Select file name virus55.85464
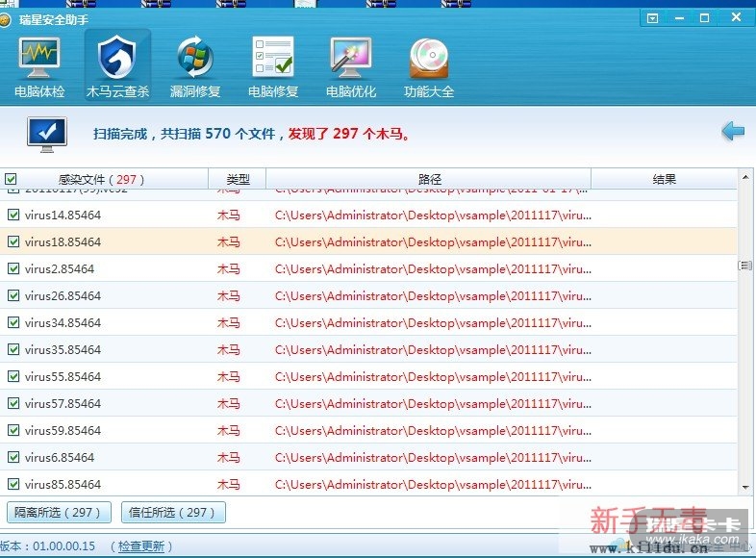This screenshot has width=756, height=558. pos(63,377)
